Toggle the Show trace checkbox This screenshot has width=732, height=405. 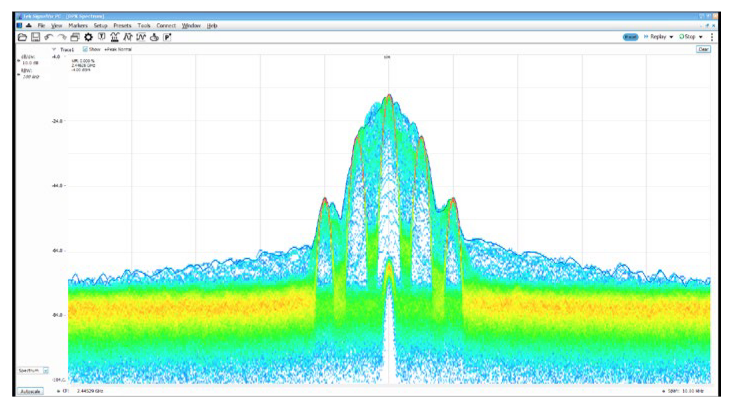(85, 49)
